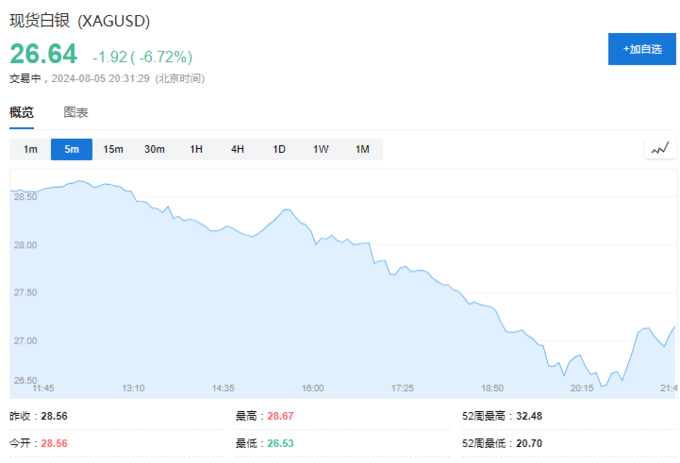Screen dimensions: 680x463
Task: Select the 5m timeframe
Action: tap(71, 149)
